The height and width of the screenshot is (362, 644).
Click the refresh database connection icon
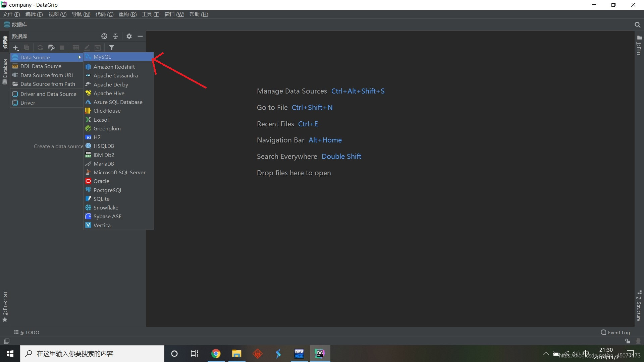click(40, 48)
